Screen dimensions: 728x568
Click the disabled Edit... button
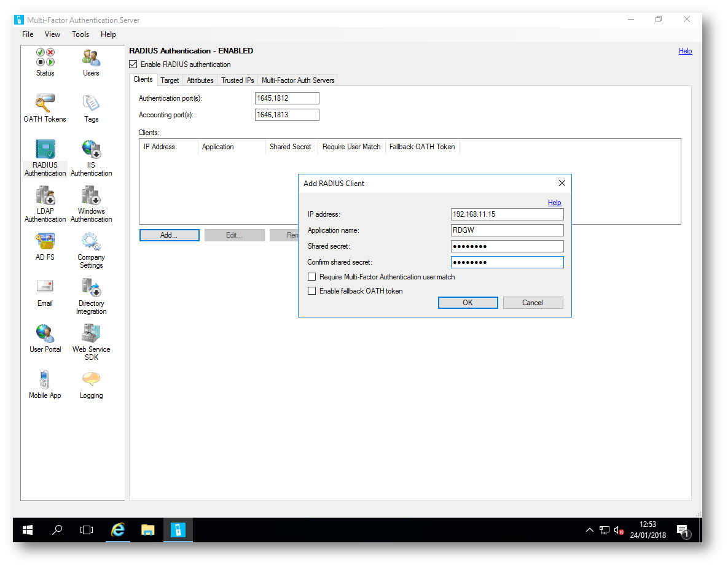235,235
